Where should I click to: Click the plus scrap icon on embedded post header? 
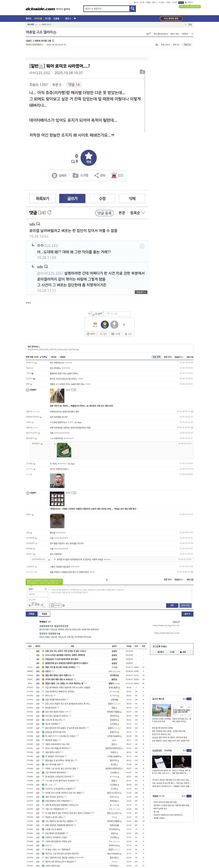(143, 72)
